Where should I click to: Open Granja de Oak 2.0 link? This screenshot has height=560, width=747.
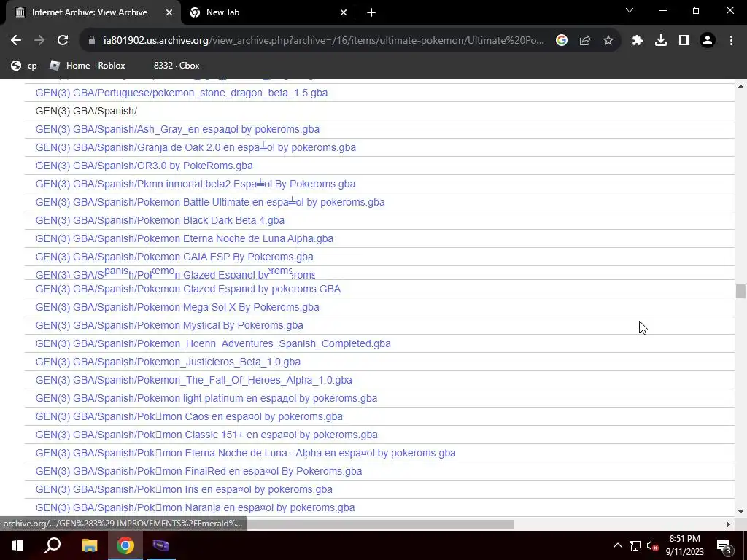196,147
